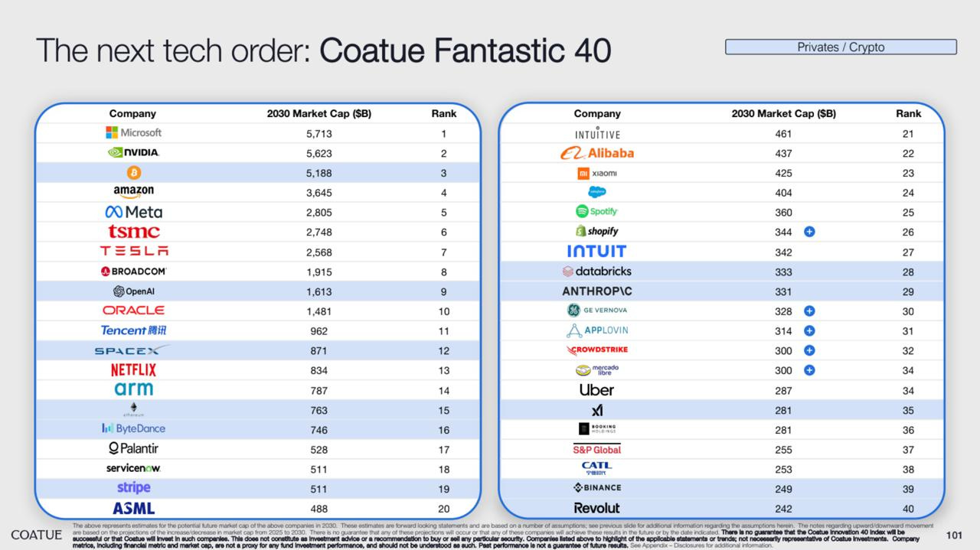This screenshot has width=980, height=550.
Task: Click the blue plus icon beside AppLovin's 314
Action: [x=809, y=330]
